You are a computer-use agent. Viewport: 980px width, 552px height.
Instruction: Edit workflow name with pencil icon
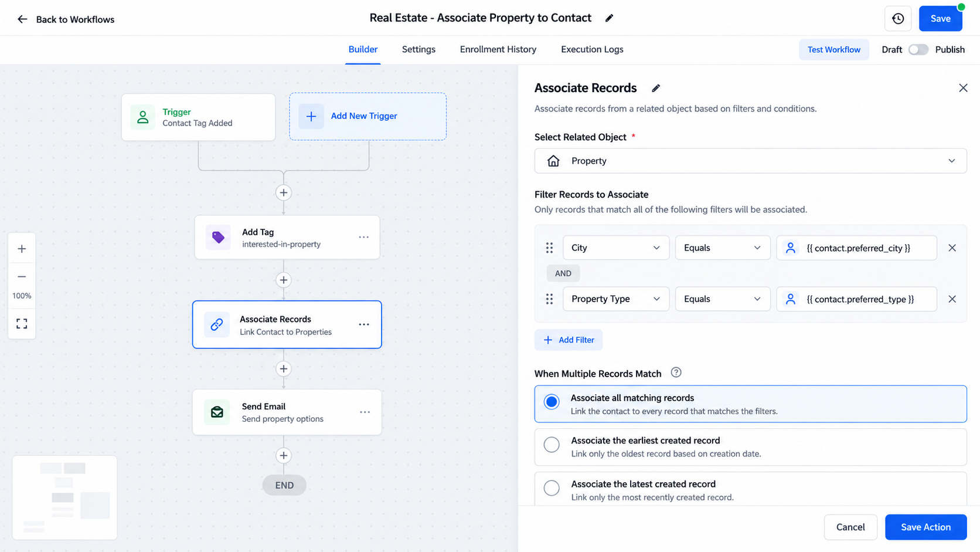pyautogui.click(x=609, y=18)
